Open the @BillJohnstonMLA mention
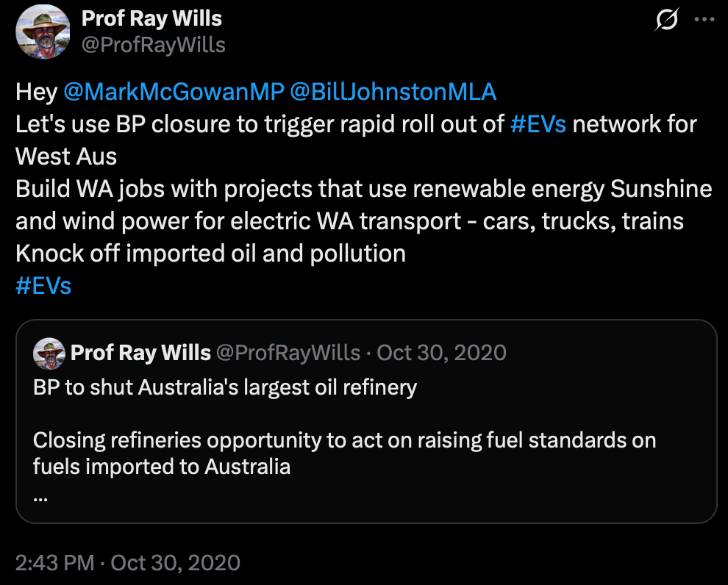 (393, 92)
